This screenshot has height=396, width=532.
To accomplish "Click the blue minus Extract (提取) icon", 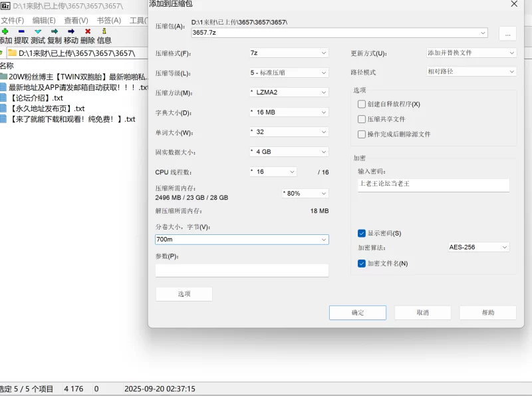I will click(x=21, y=31).
